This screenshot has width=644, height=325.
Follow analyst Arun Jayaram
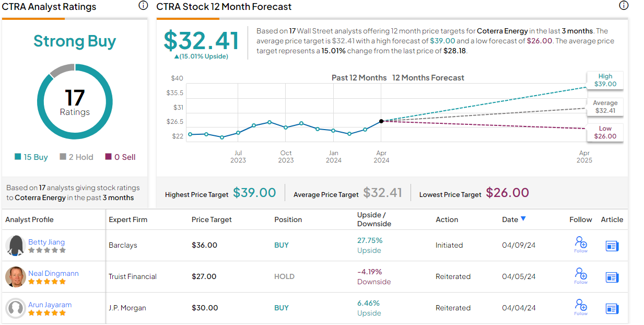[x=580, y=307]
